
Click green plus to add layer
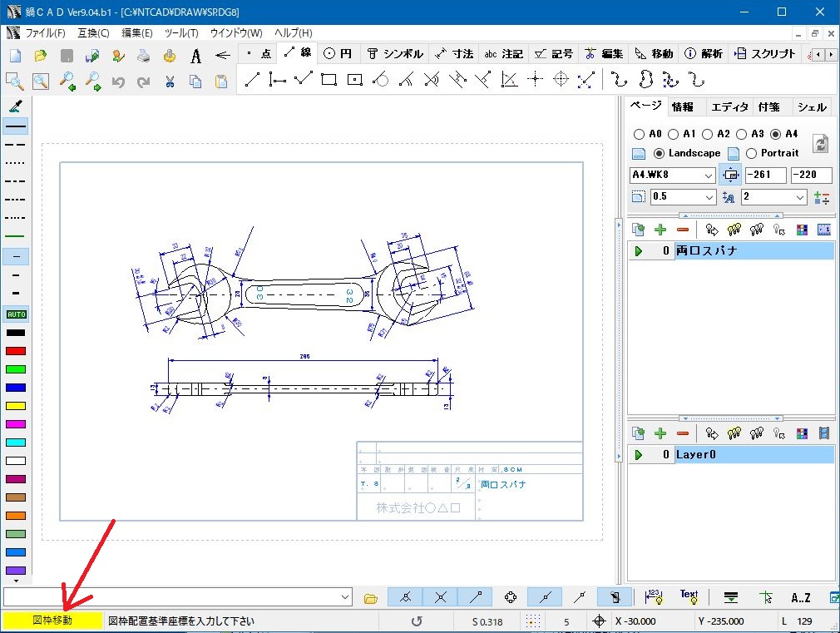point(660,433)
